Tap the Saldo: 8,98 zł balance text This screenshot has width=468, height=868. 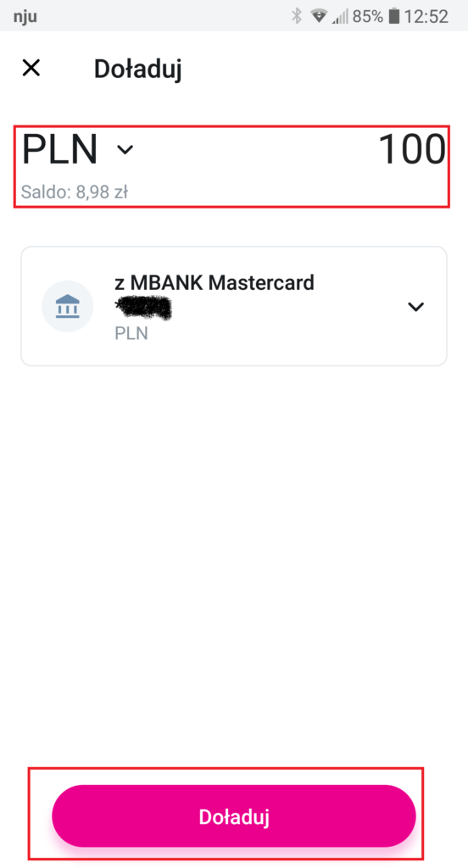coord(75,192)
